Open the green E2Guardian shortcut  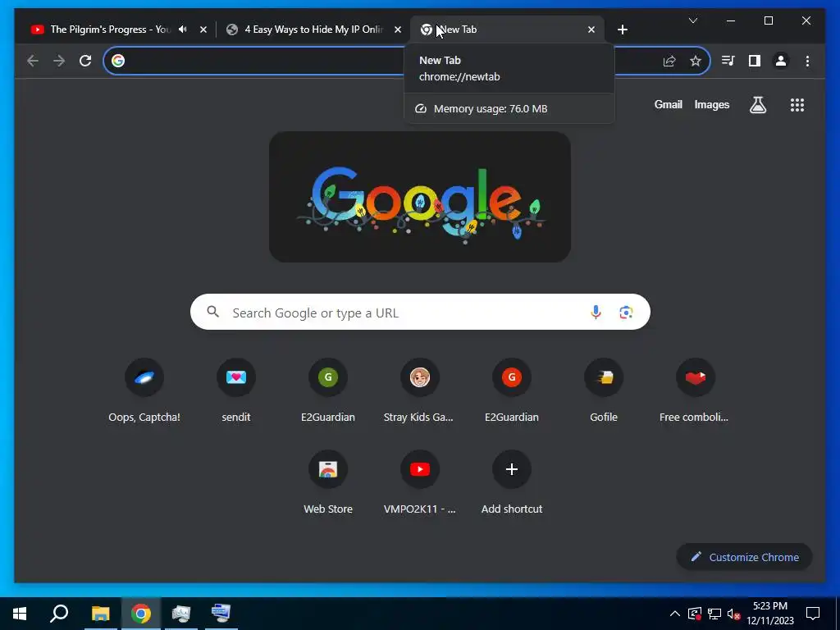(328, 391)
